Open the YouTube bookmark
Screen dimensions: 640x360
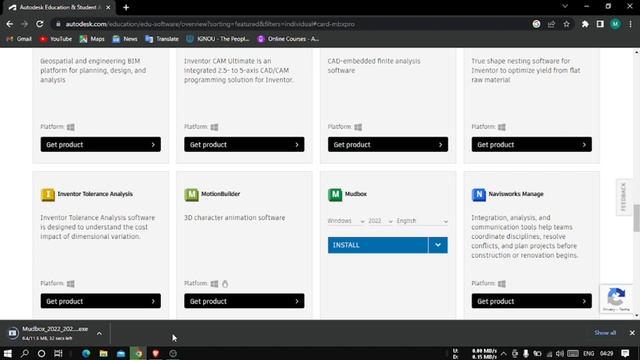point(56,39)
